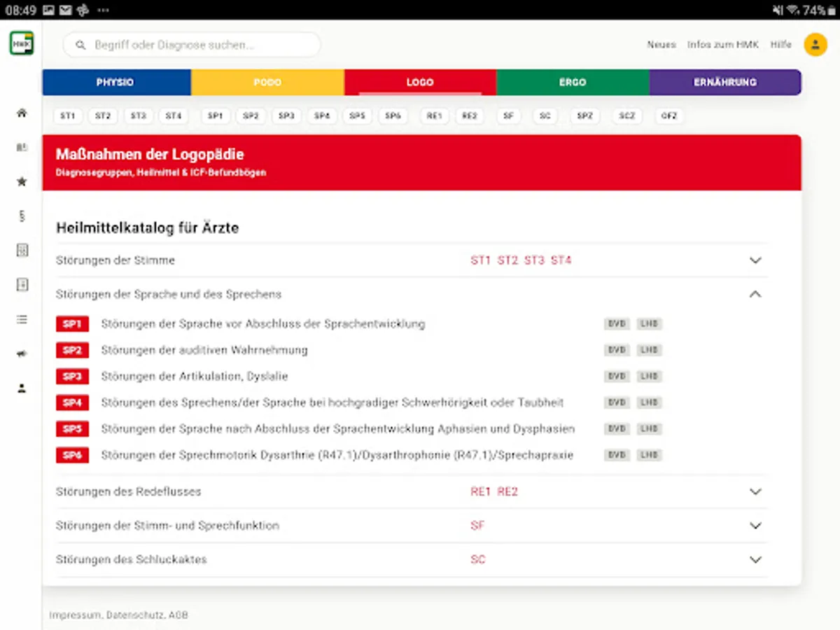Expand the Störungen der Stimme section

coord(755,260)
